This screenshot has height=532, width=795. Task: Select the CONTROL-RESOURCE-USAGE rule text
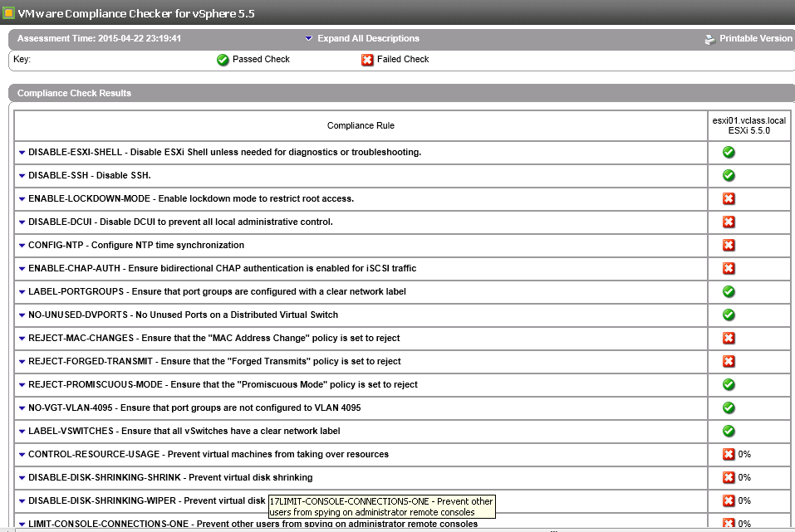point(209,455)
